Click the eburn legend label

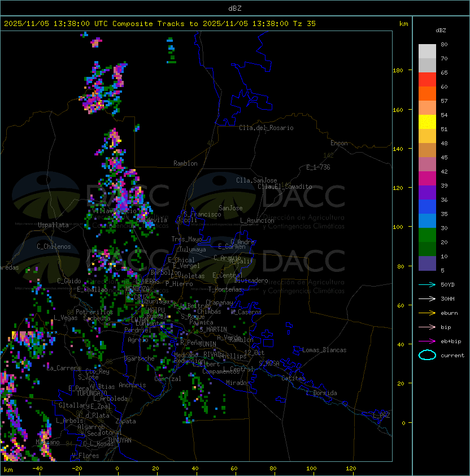pyautogui.click(x=449, y=313)
